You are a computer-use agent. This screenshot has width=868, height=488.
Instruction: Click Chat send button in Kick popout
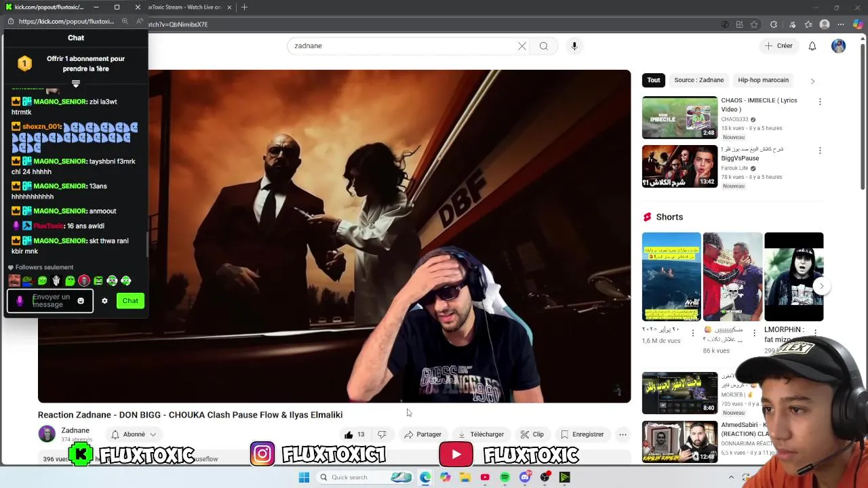tap(130, 301)
